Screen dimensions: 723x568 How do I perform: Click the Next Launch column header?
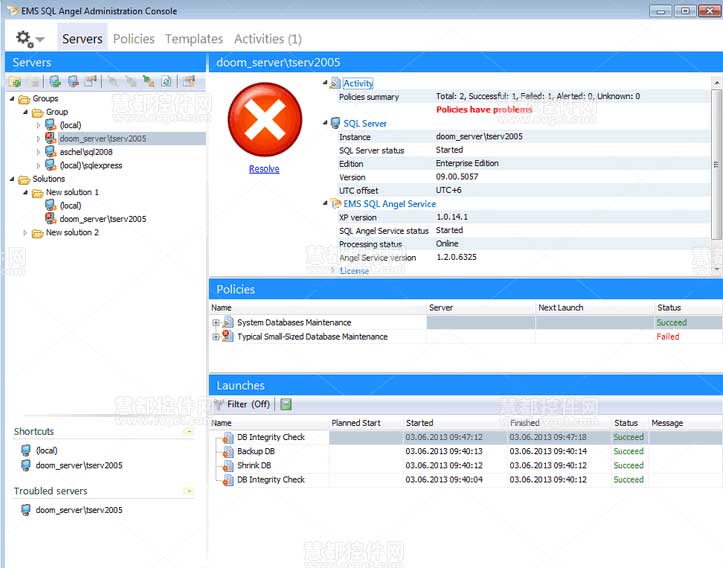[561, 308]
